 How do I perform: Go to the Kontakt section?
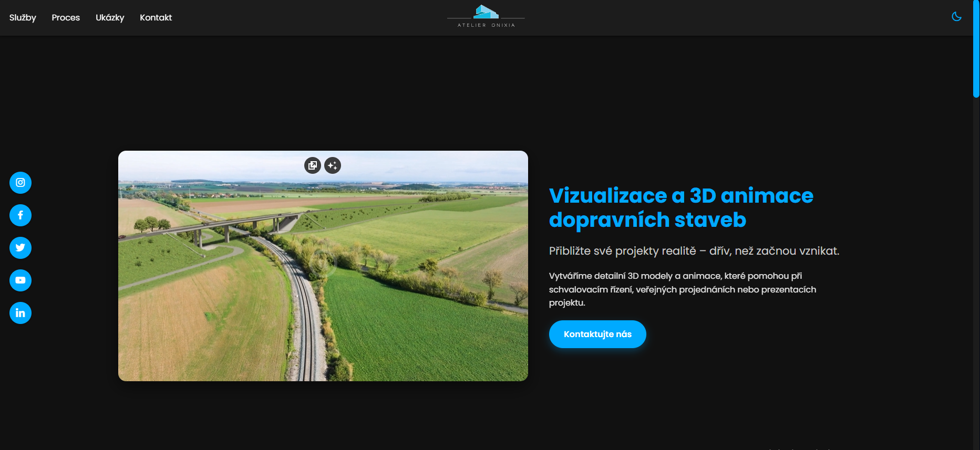[x=156, y=17]
